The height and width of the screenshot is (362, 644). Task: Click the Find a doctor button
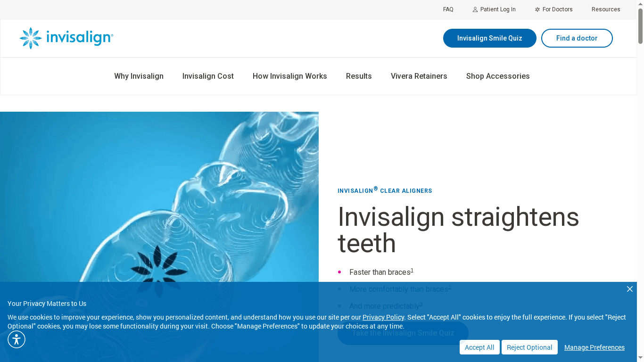click(x=577, y=38)
